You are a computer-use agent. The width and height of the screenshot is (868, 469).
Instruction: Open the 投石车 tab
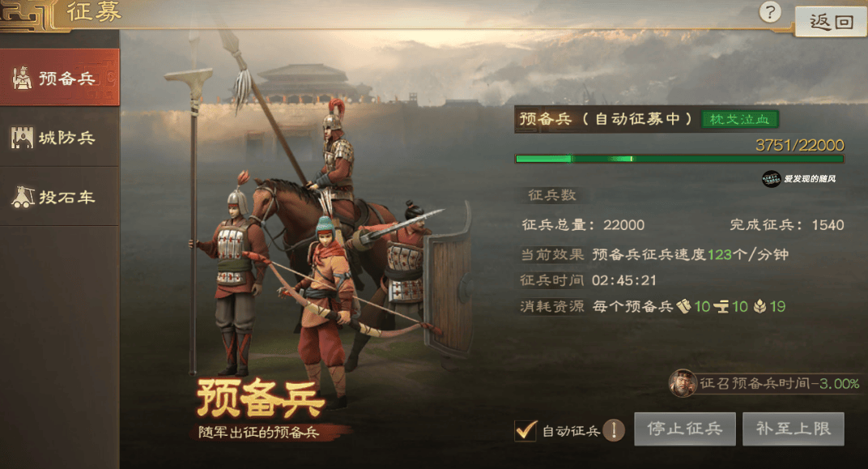click(x=60, y=197)
